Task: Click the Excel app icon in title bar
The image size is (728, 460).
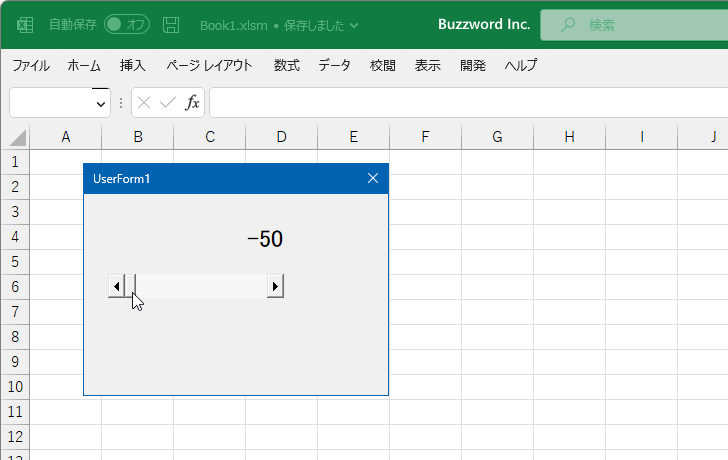Action: click(25, 25)
